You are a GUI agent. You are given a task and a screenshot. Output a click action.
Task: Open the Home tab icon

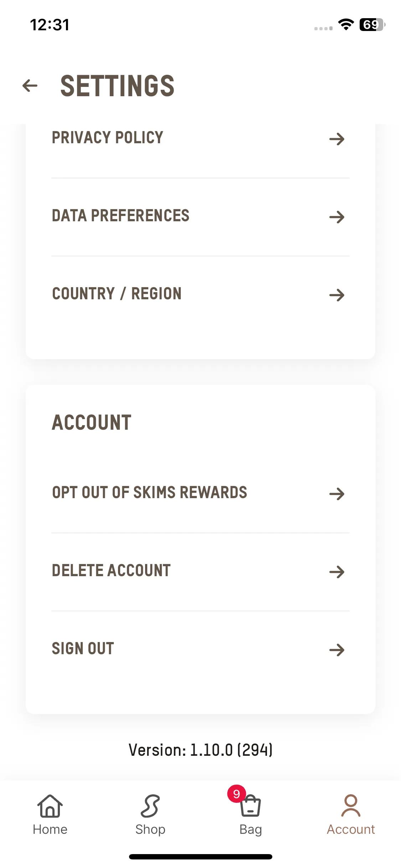click(50, 806)
